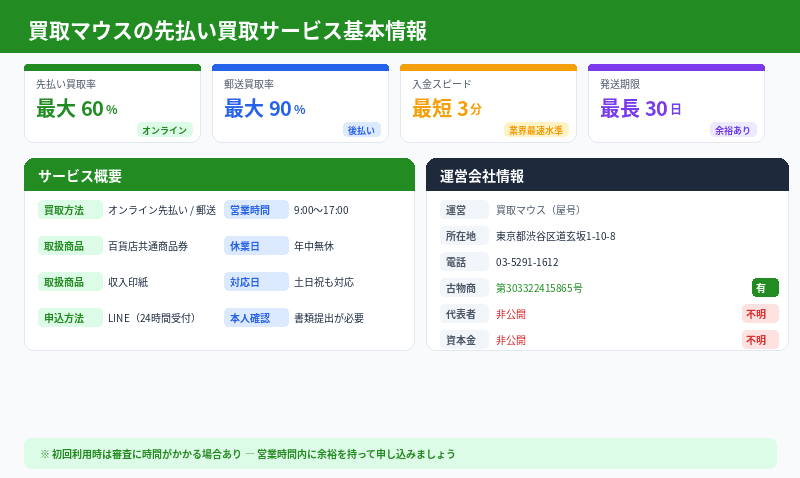The image size is (800, 478).
Task: Click the 発送期限 card label
Action: pos(620,84)
